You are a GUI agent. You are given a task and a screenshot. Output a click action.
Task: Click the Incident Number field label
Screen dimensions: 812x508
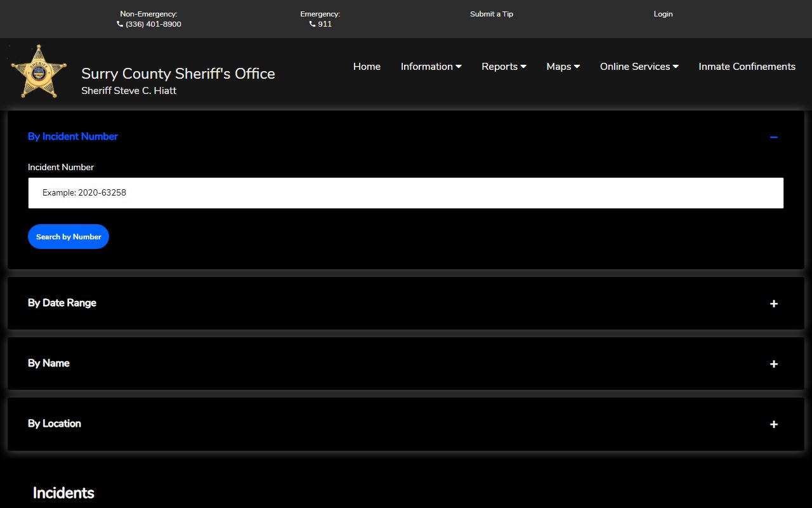coord(61,167)
